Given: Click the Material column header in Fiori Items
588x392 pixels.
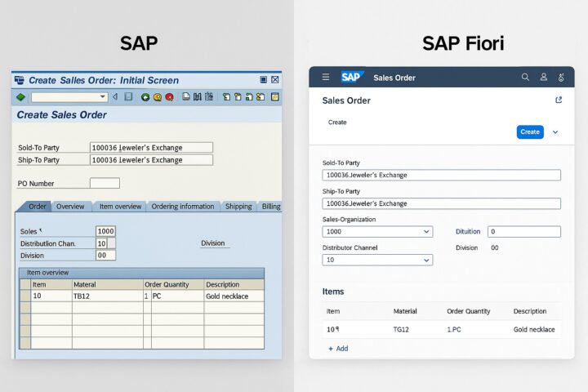Looking at the screenshot, I should point(405,311).
